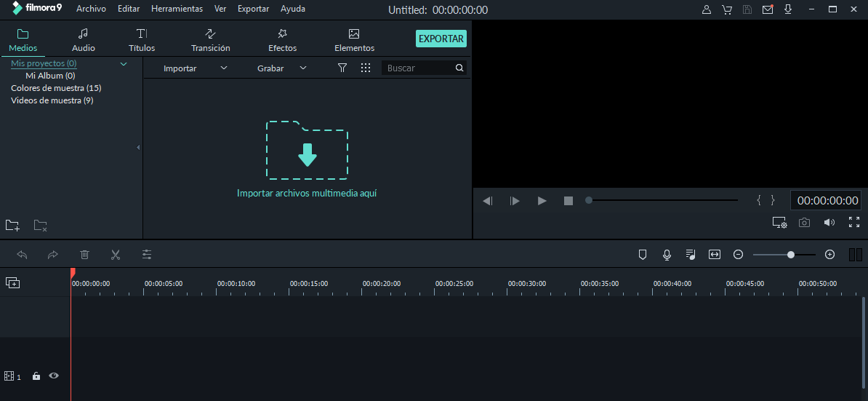Open the shopping cart icon
This screenshot has height=401, width=868.
(727, 9)
